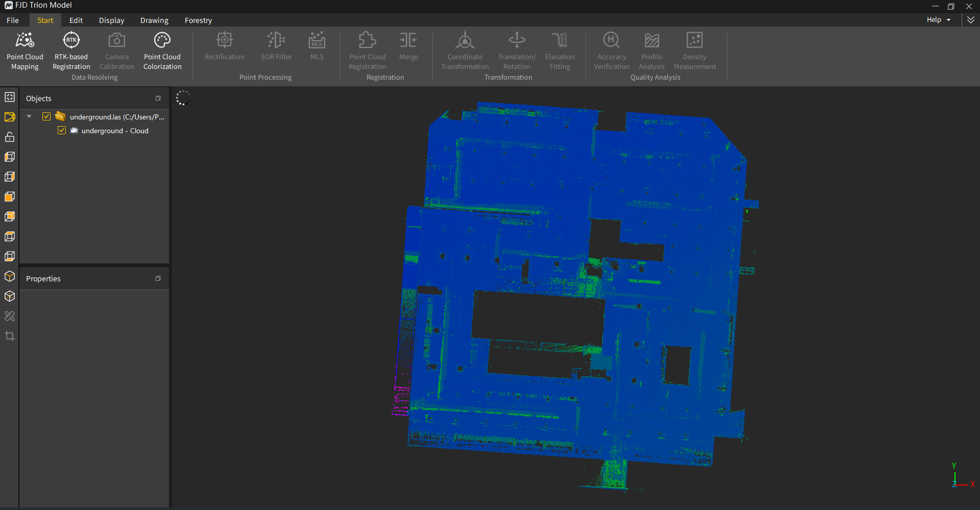Select Translation/Rotation tool
The height and width of the screenshot is (510, 980).
pos(517,51)
